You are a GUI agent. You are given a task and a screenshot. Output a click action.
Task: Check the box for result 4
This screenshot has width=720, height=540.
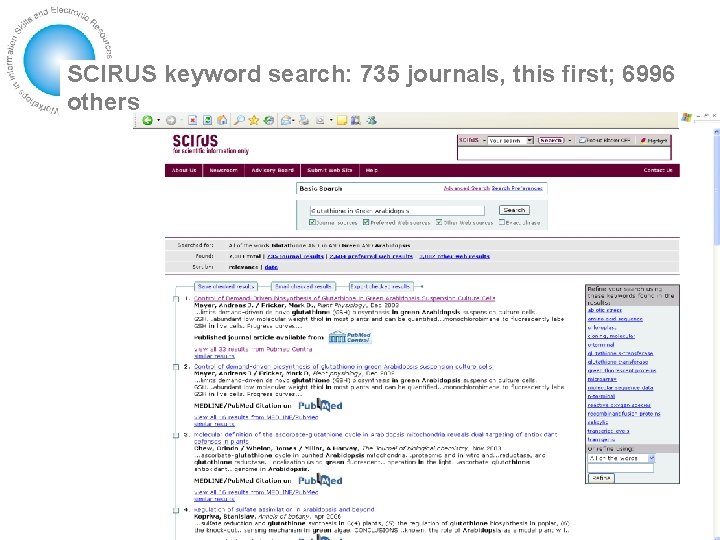coord(176,511)
